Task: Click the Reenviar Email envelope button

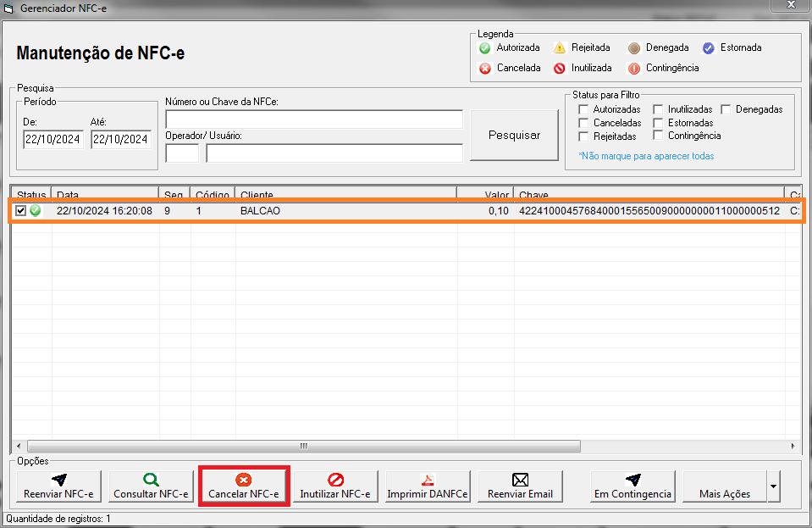Action: (x=520, y=486)
